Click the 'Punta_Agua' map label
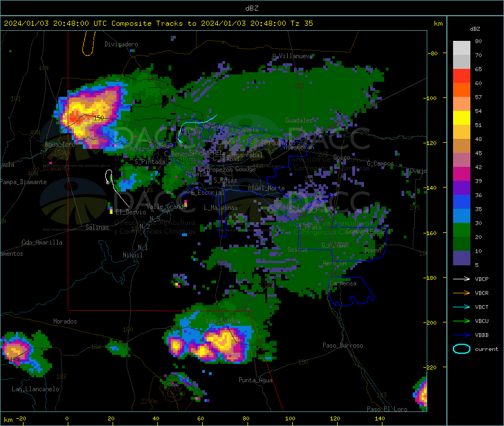Image resolution: width=504 pixels, height=426 pixels. click(255, 380)
